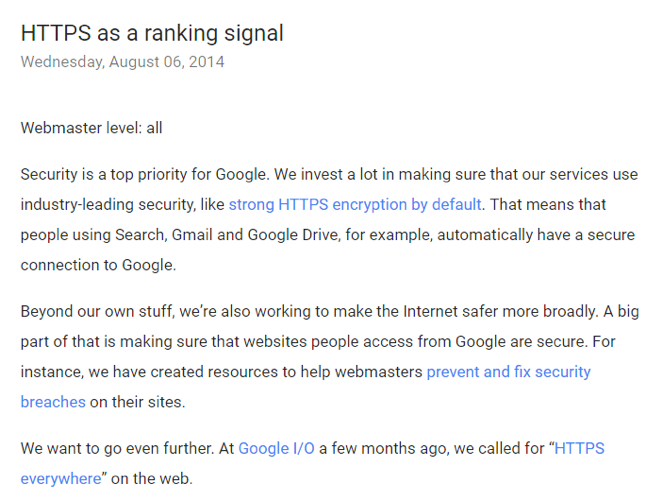Open the strong HTTPS encryption by default link
This screenshot has width=663, height=502.
[x=355, y=205]
